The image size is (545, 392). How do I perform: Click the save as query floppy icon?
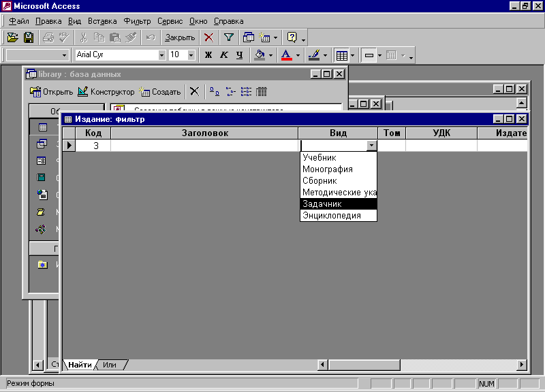pyautogui.click(x=29, y=37)
